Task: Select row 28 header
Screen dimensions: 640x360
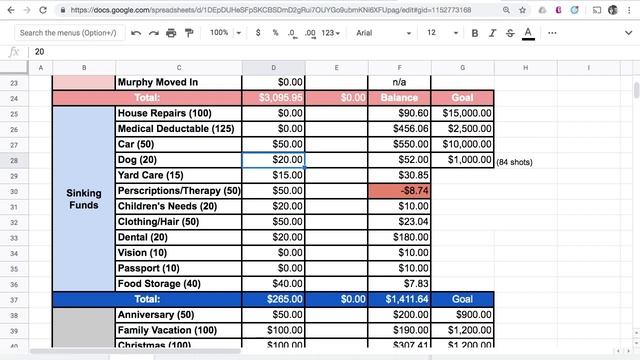Action: coord(14,160)
